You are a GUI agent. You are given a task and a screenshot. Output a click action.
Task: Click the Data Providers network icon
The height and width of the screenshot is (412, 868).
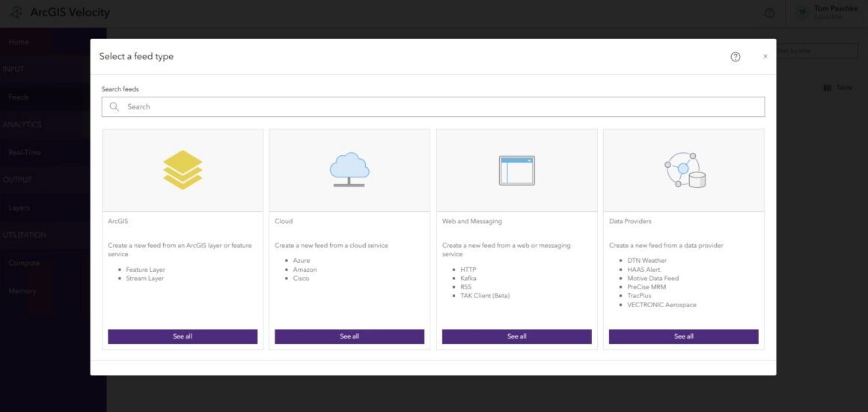(x=685, y=170)
